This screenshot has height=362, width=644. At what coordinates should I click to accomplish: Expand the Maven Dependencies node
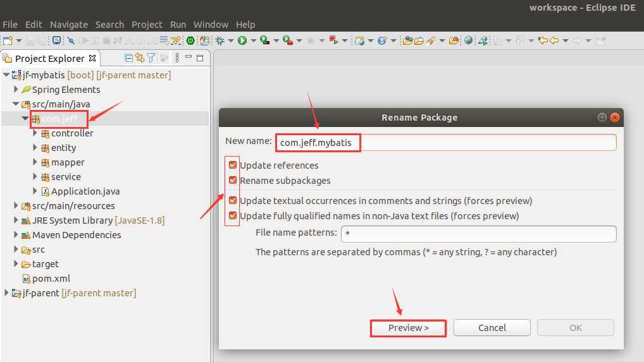click(16, 234)
